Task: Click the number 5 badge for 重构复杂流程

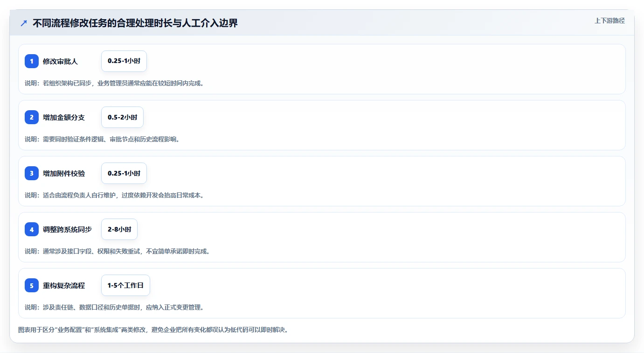Action: point(32,285)
